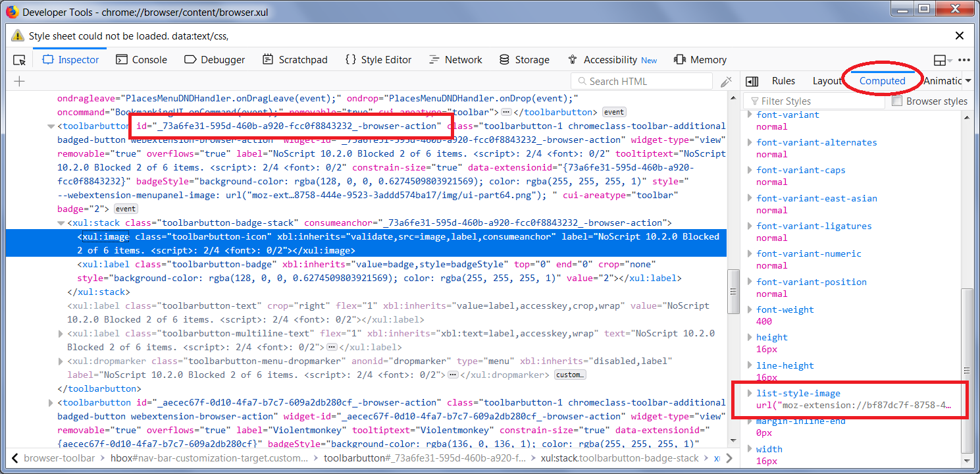
Task: Open the Network panel tab
Action: [x=455, y=60]
